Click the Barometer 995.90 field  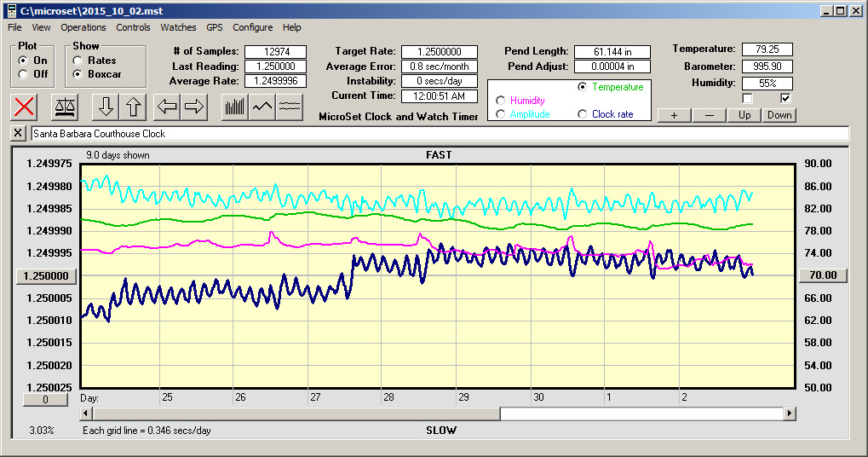point(767,67)
